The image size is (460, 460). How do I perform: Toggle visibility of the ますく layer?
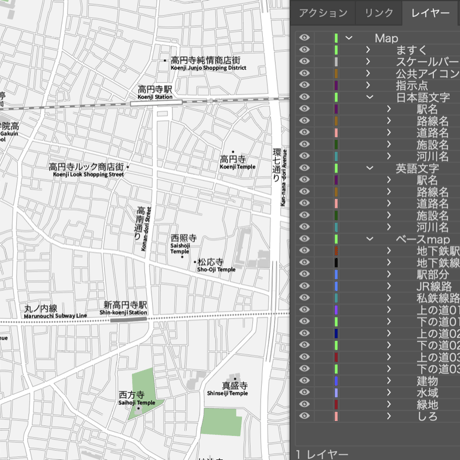pyautogui.click(x=304, y=50)
